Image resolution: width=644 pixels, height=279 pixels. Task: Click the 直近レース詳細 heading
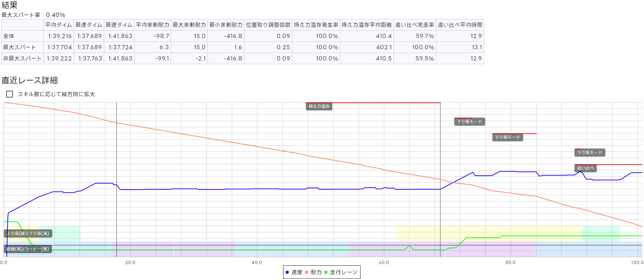[x=30, y=80]
